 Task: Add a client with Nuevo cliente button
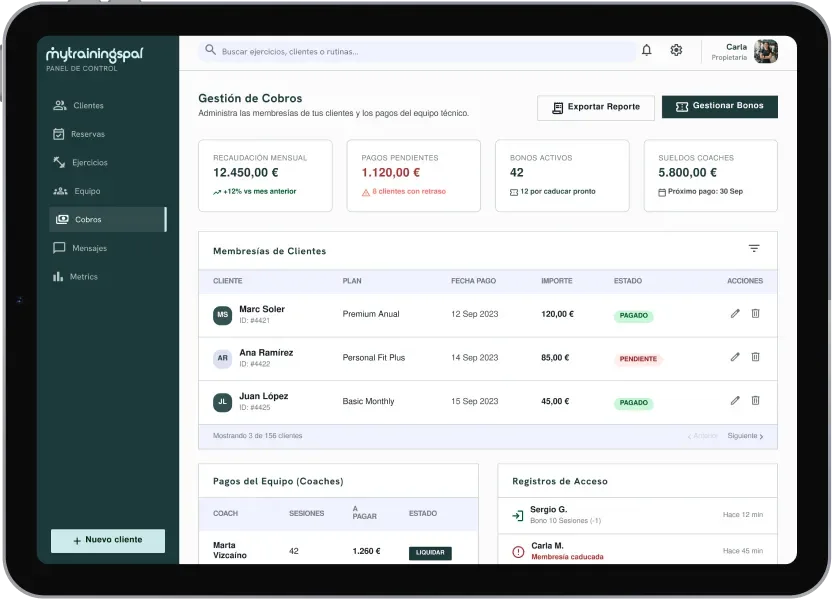tap(108, 541)
